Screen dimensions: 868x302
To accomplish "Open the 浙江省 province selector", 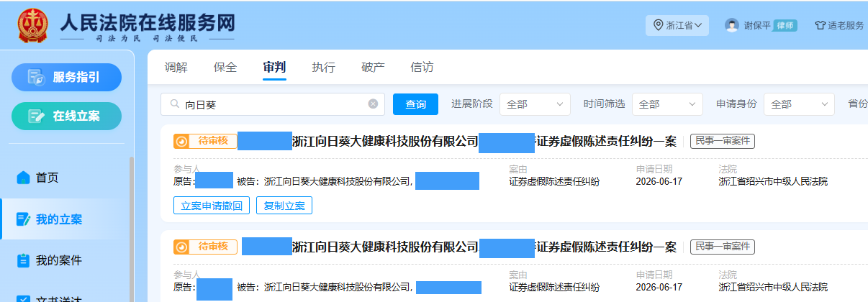I will 677,25.
